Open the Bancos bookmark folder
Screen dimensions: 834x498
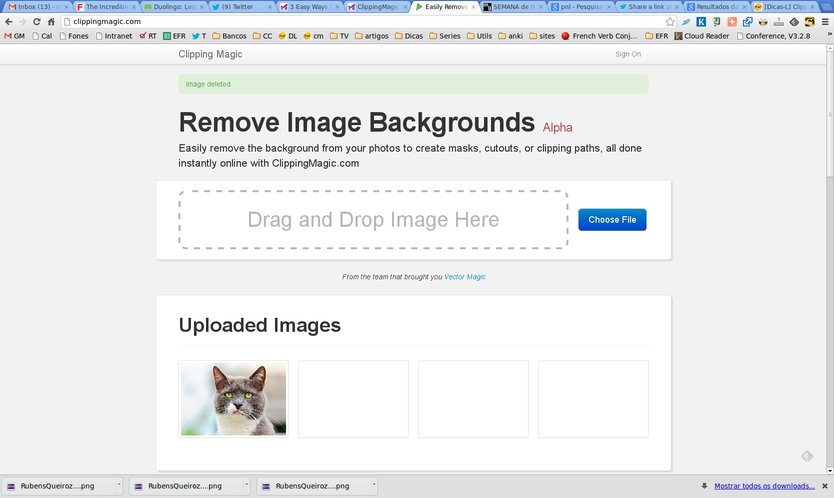tap(229, 36)
